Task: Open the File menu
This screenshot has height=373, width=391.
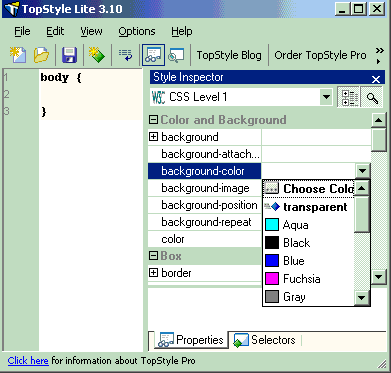Action: [x=22, y=31]
